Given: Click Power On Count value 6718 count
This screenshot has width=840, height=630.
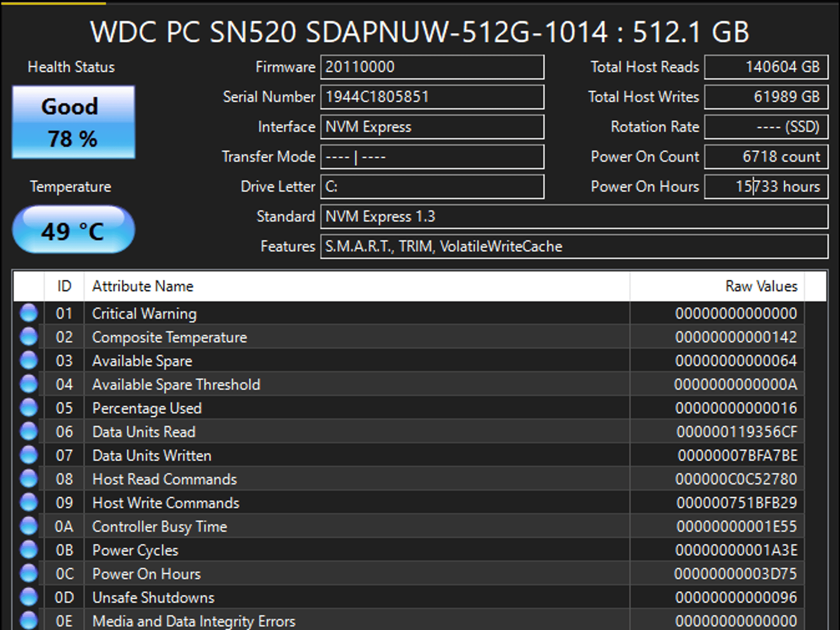Looking at the screenshot, I should click(x=766, y=157).
